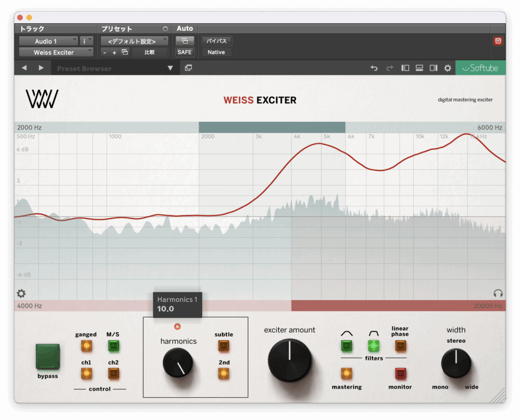Click the compare (比較) button
This screenshot has width=520, height=420.
click(150, 52)
